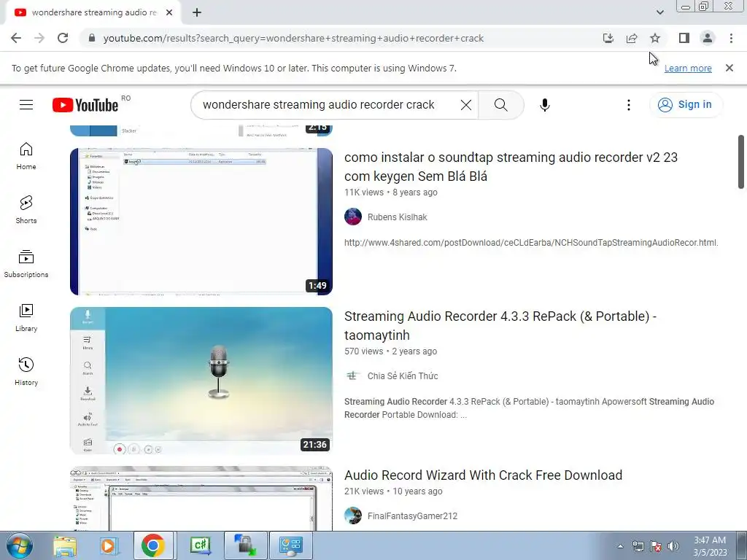This screenshot has height=560, width=747.
Task: Open tab search dropdown arrow
Action: click(659, 12)
